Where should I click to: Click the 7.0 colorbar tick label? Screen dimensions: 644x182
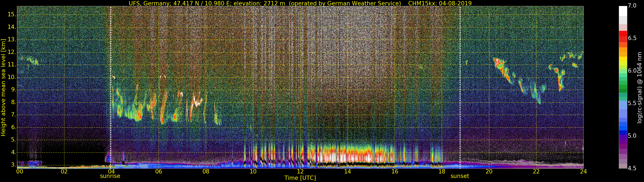coord(635,6)
